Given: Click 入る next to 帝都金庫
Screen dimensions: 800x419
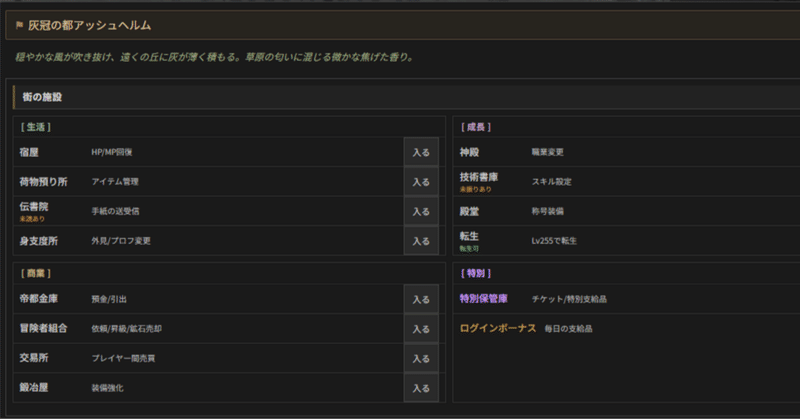Looking at the screenshot, I should pos(421,299).
